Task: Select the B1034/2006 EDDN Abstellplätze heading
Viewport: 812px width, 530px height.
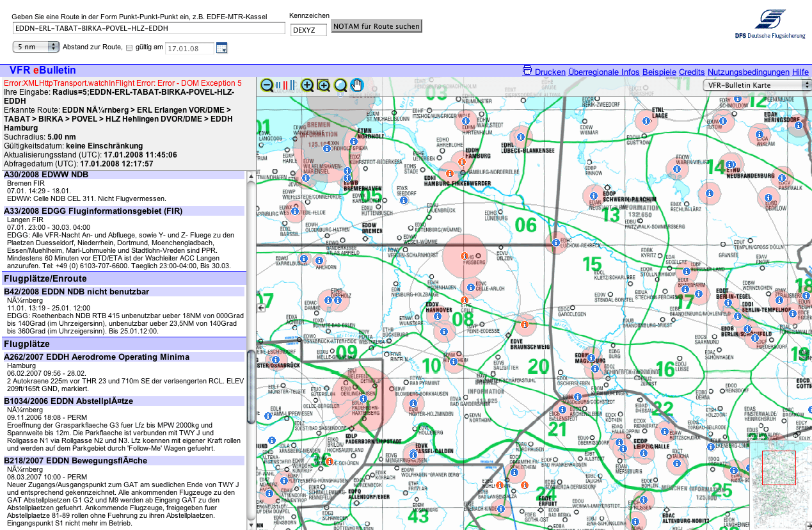Action: coord(123,401)
